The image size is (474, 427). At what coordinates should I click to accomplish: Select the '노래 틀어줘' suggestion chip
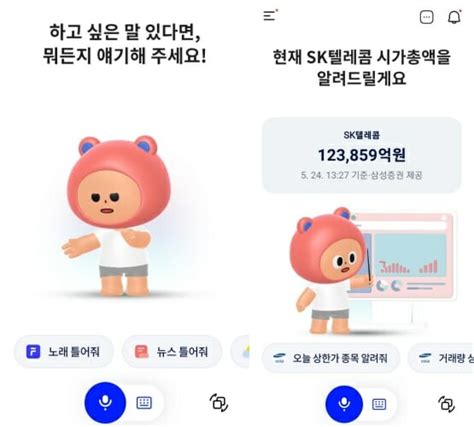pos(64,352)
